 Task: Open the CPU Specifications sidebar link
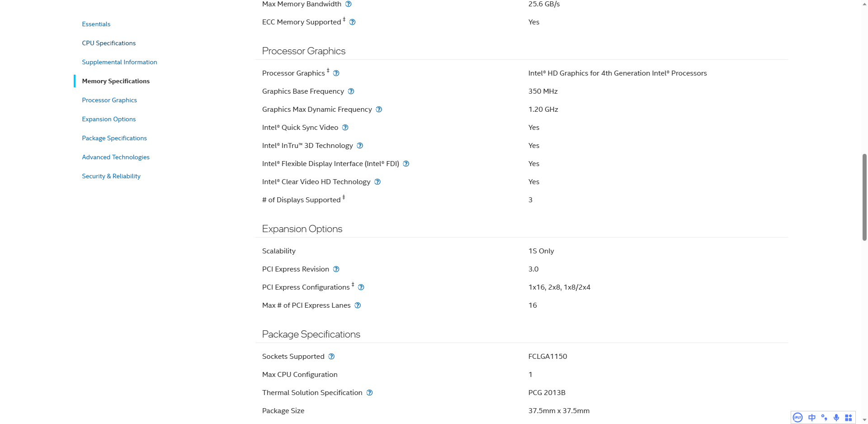(109, 43)
